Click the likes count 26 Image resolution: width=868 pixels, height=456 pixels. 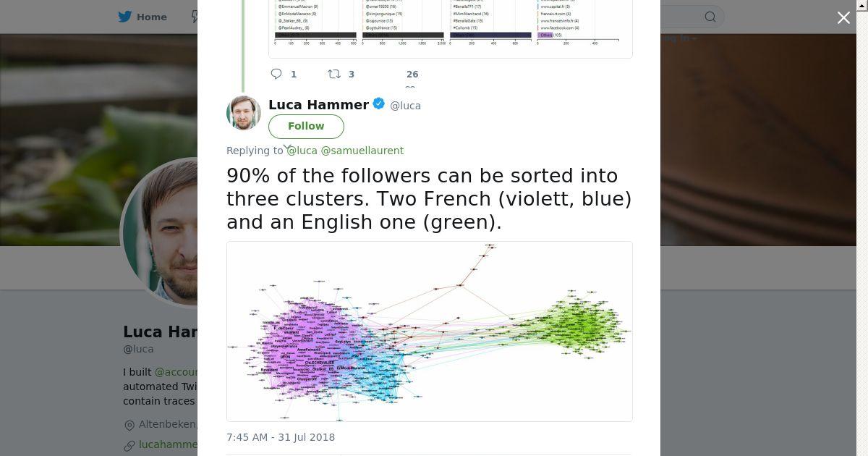coord(412,74)
